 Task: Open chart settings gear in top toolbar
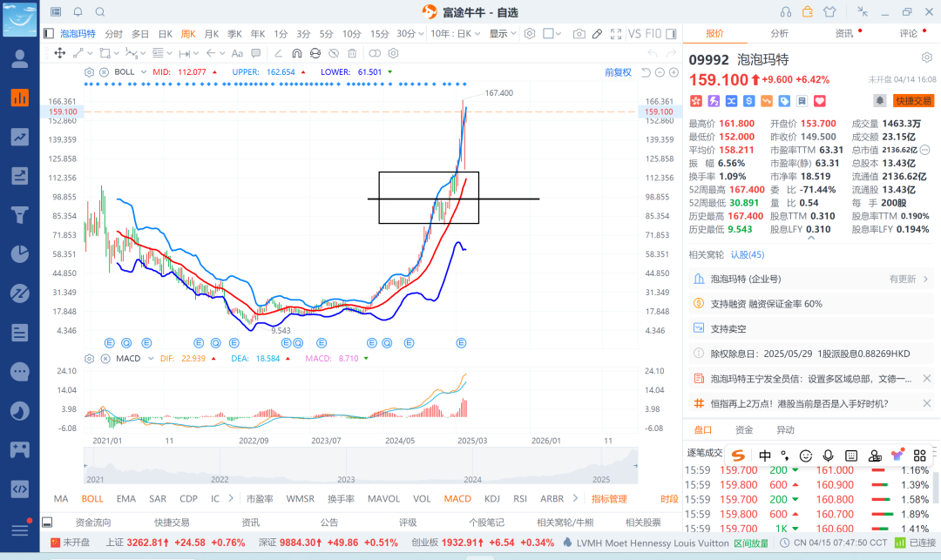click(530, 34)
